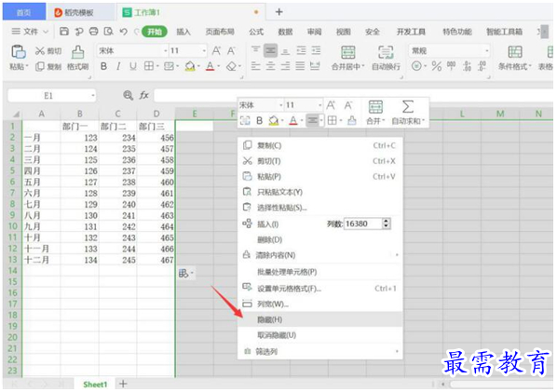The width and height of the screenshot is (557, 392).
Task: Click the Auto Wrap (自动换行) icon
Action: tap(386, 52)
